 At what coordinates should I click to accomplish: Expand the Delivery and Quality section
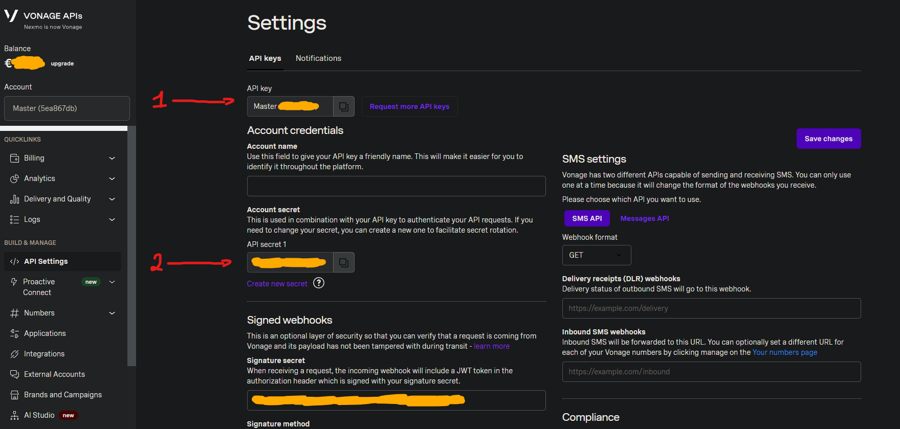point(62,199)
